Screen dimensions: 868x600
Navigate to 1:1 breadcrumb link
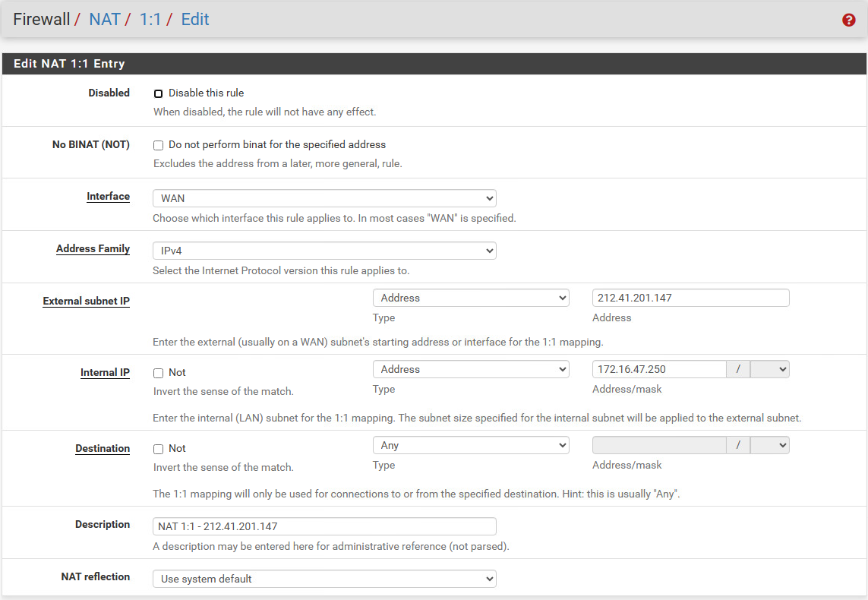pos(150,20)
